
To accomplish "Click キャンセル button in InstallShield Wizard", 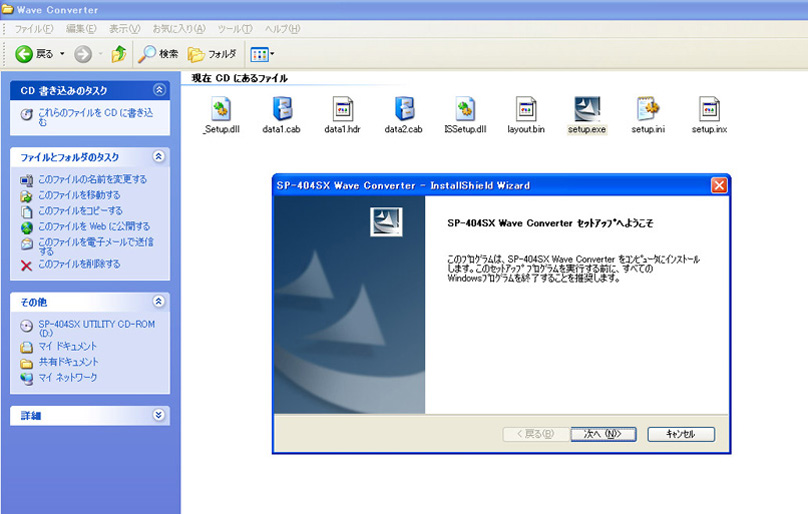I will pos(681,434).
